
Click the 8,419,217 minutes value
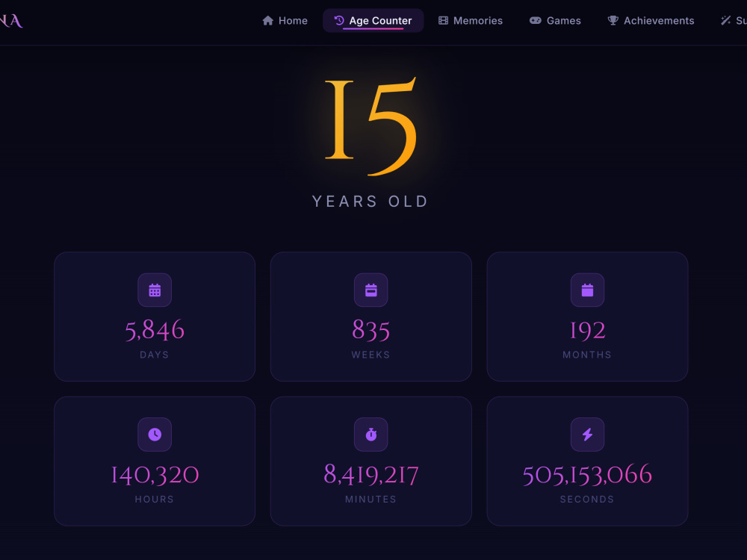[371, 475]
